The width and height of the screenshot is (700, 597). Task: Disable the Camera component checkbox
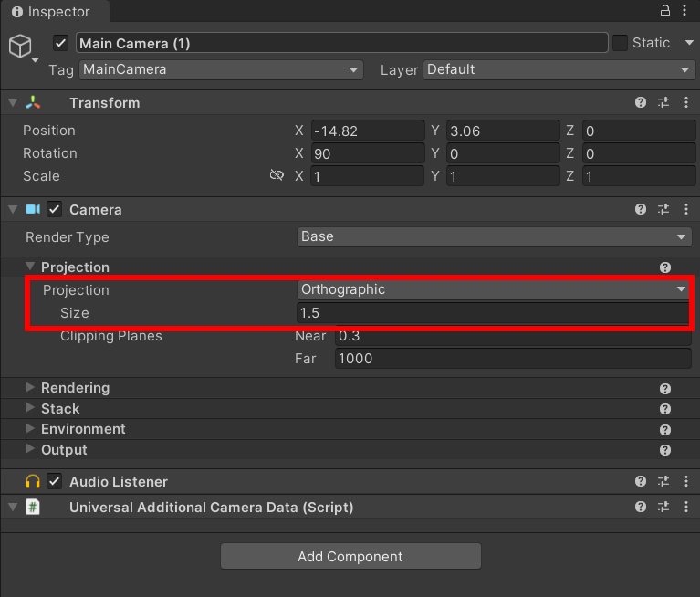click(x=55, y=209)
